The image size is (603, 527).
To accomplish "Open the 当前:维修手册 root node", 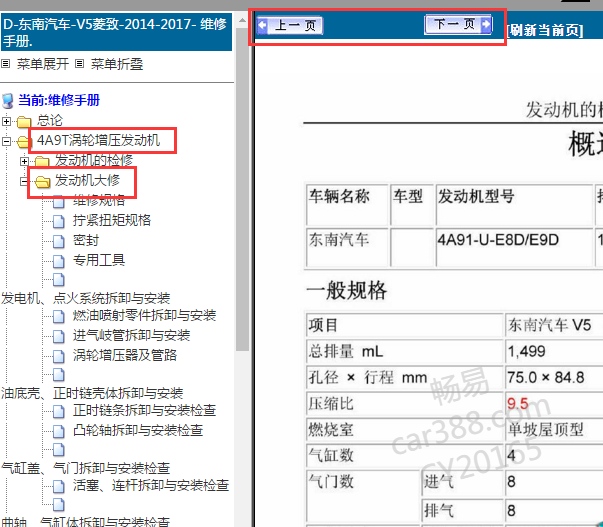I will [x=59, y=100].
